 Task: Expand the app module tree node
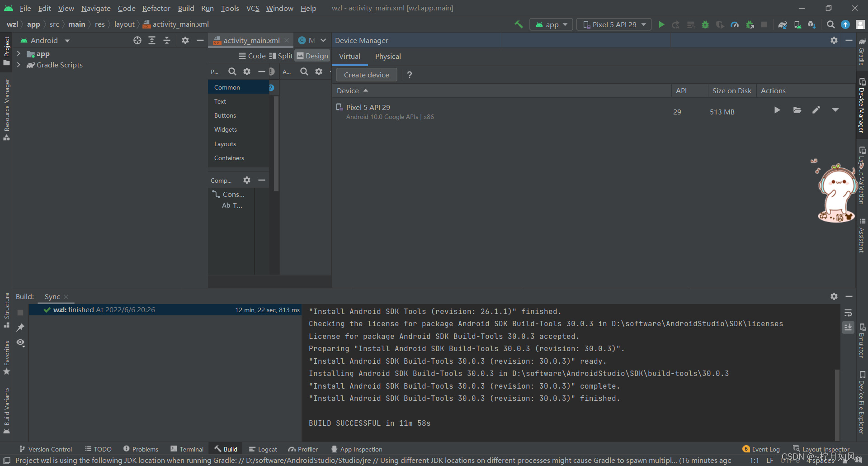pyautogui.click(x=19, y=53)
